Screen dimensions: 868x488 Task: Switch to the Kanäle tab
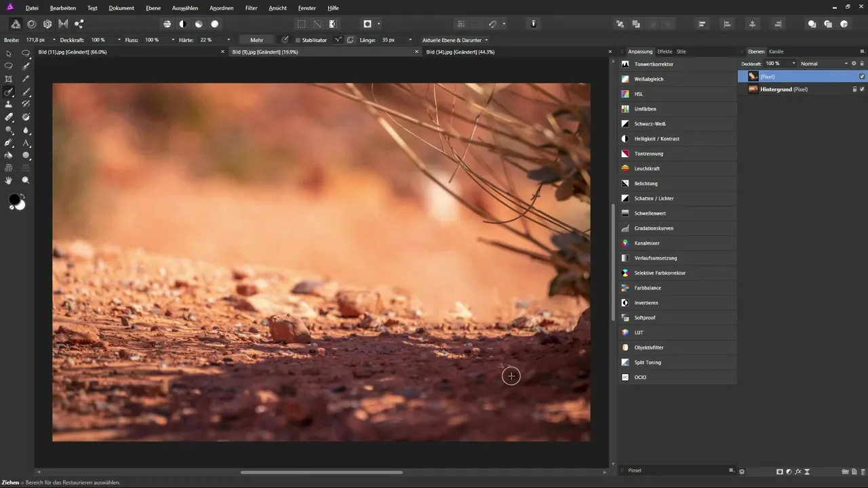point(776,52)
